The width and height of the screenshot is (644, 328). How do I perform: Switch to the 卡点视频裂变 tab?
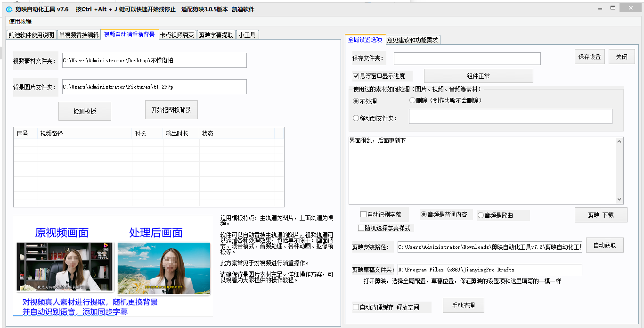coord(177,35)
